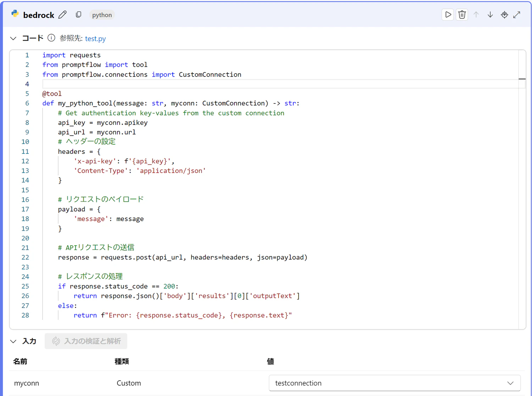Click the python tag label
532x396 pixels.
102,15
